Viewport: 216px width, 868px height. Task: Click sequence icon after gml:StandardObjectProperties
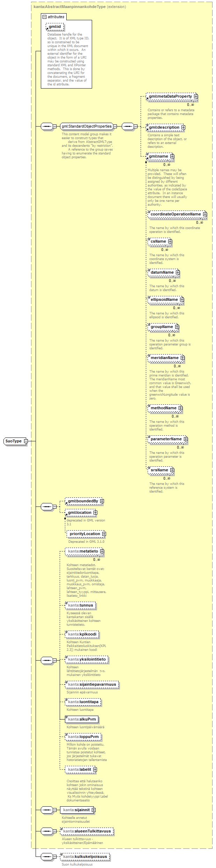pyautogui.click(x=128, y=126)
